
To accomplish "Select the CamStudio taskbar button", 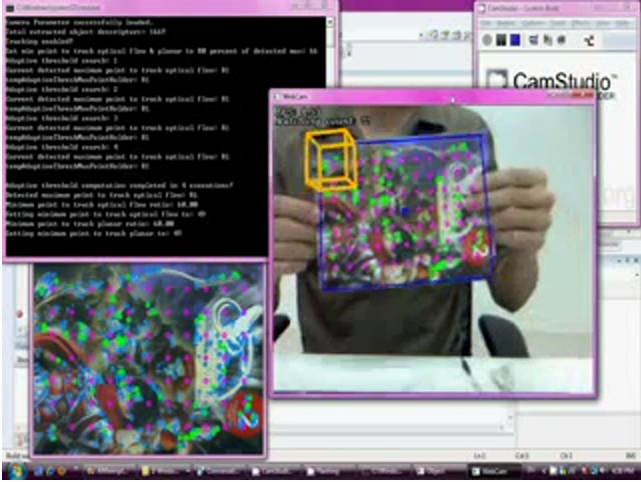I will (x=274, y=471).
